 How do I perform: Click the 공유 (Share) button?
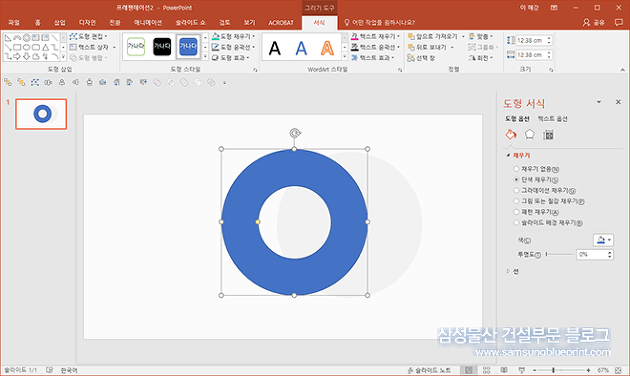(594, 22)
